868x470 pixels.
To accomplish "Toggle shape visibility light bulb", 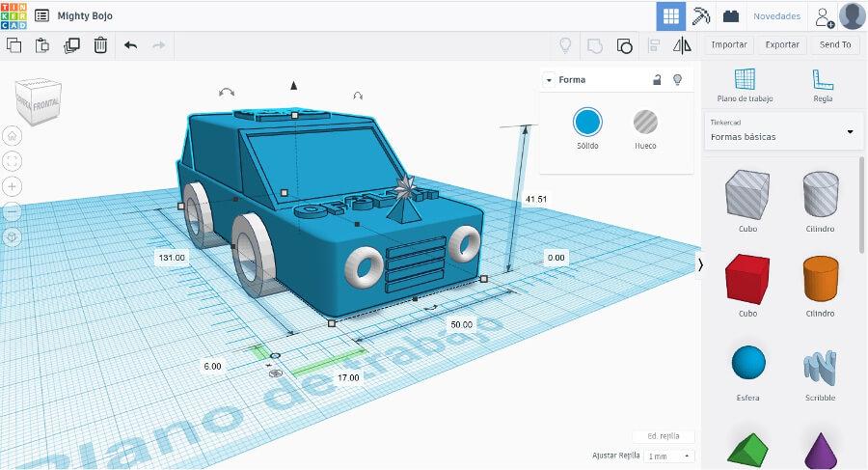I will pyautogui.click(x=677, y=80).
